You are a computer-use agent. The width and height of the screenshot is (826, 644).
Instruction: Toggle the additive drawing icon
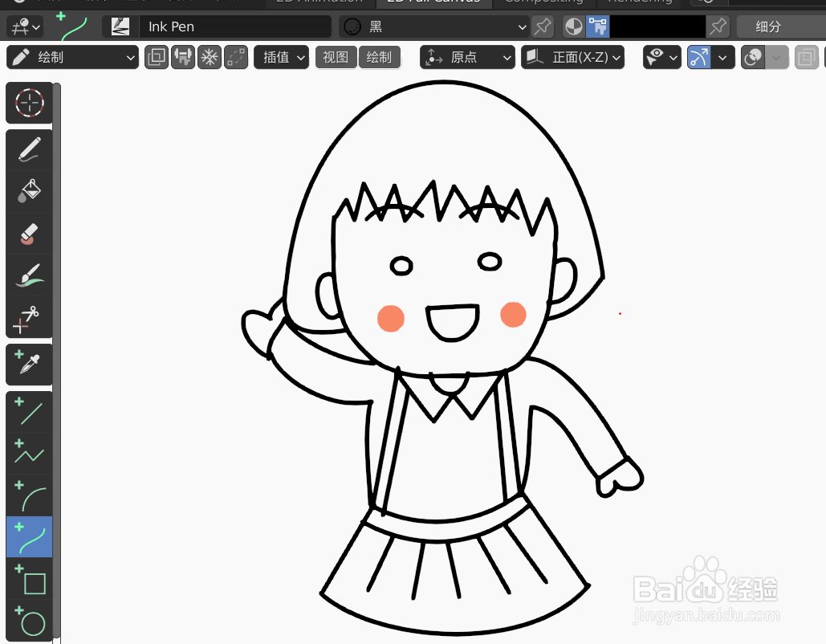(236, 57)
